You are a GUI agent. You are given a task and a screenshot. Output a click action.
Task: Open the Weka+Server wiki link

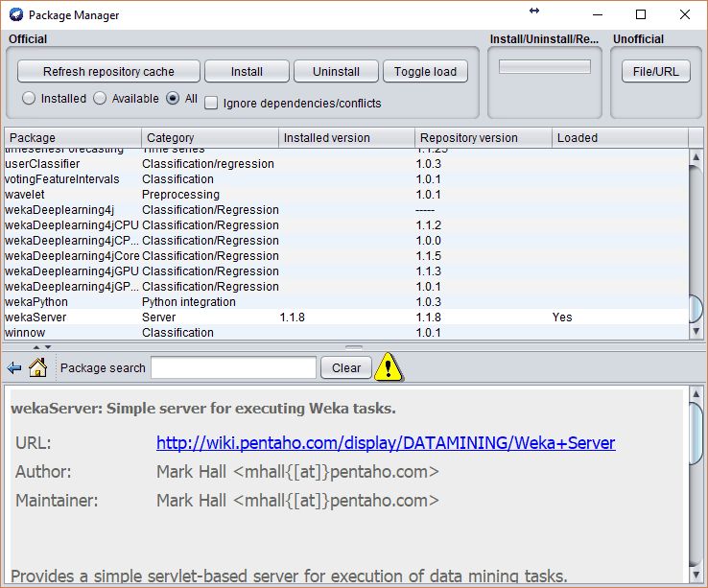coord(386,443)
